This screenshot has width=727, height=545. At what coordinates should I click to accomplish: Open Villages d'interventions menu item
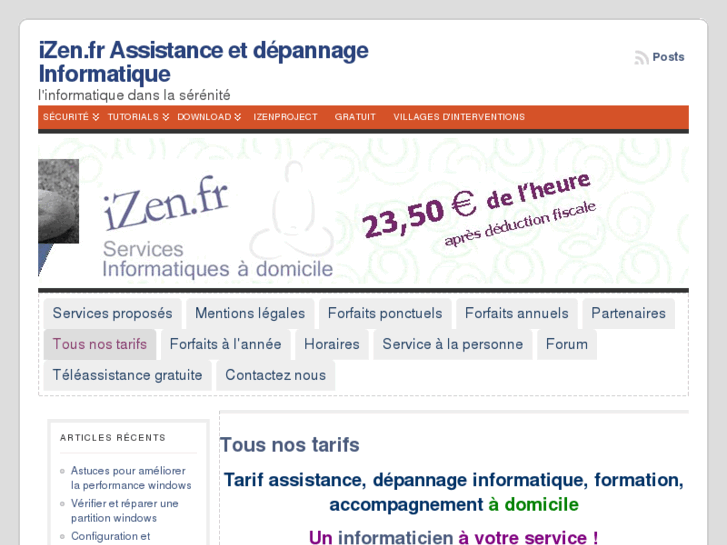pos(459,117)
